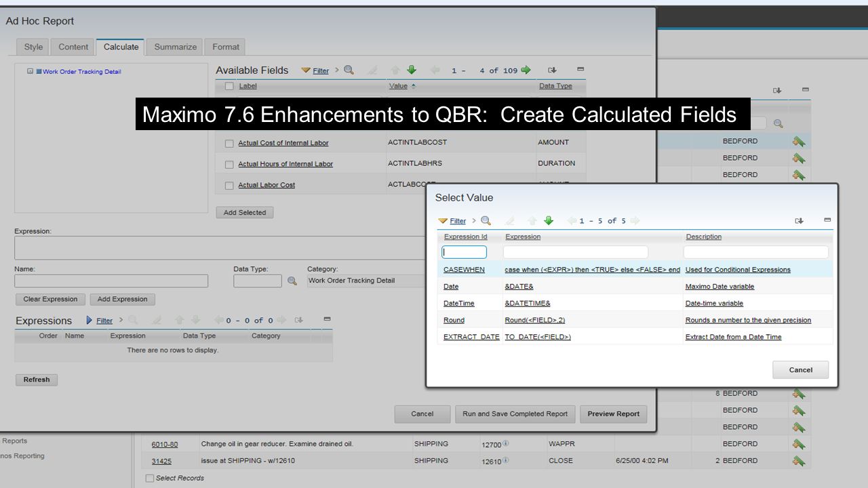The image size is (868, 488).
Task: Open info icon beside asset 12700
Action: [506, 444]
